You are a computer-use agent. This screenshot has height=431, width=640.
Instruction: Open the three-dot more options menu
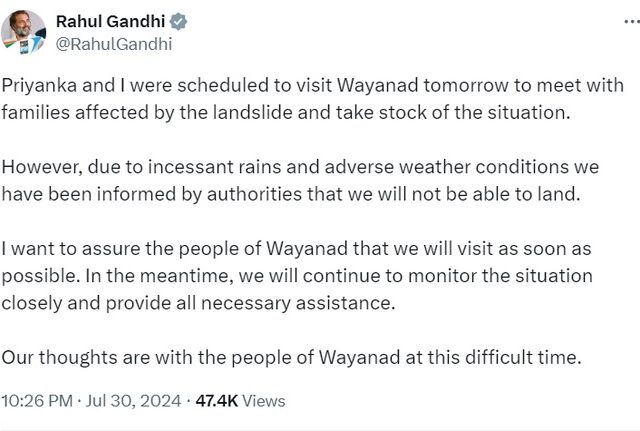tap(632, 21)
